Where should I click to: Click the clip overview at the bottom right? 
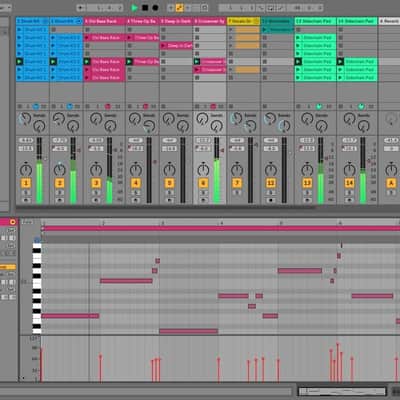342,391
